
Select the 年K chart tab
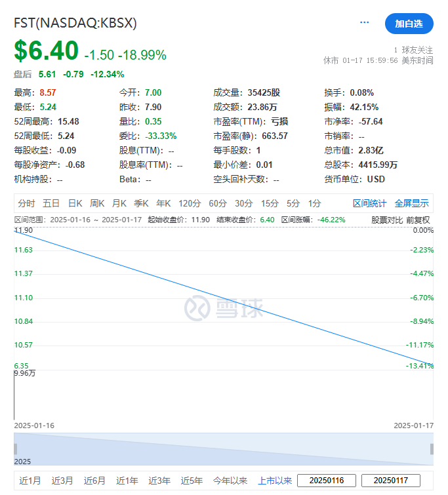click(x=163, y=203)
